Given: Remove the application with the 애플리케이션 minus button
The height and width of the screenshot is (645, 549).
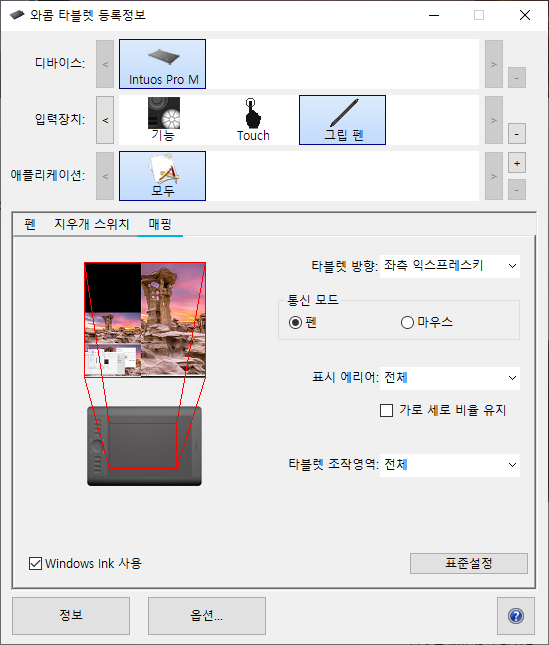Looking at the screenshot, I should [x=517, y=190].
